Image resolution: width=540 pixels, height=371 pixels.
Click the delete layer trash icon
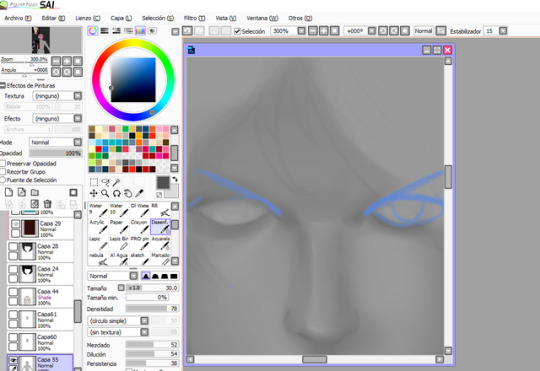coord(48,204)
